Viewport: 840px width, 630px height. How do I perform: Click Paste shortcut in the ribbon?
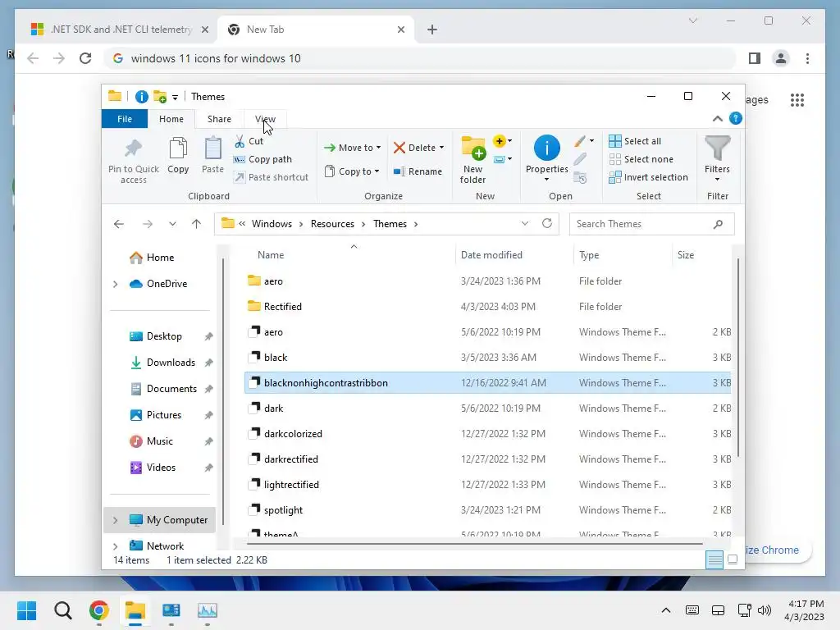[271, 177]
